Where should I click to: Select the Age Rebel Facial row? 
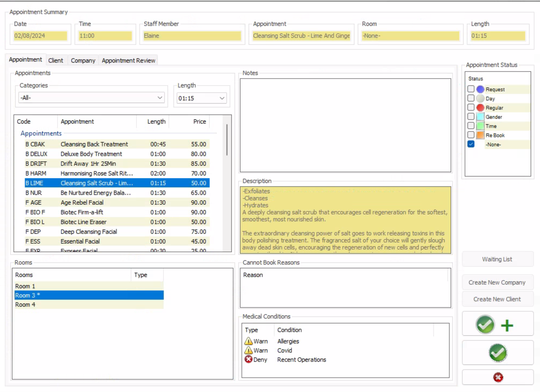pyautogui.click(x=117, y=202)
